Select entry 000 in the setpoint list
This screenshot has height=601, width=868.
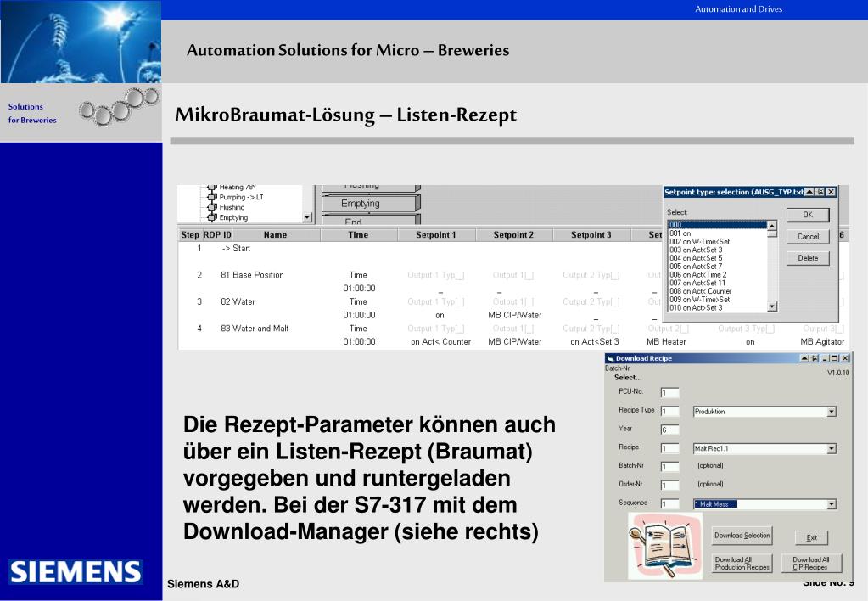(718, 225)
